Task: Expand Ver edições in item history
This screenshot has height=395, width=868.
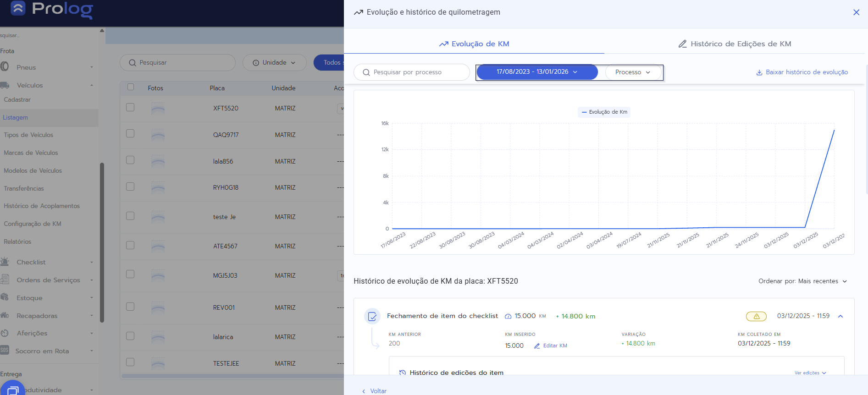Action: [810, 373]
